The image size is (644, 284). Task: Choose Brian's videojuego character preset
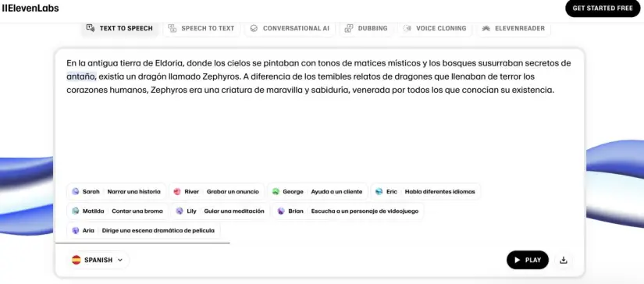coord(348,211)
